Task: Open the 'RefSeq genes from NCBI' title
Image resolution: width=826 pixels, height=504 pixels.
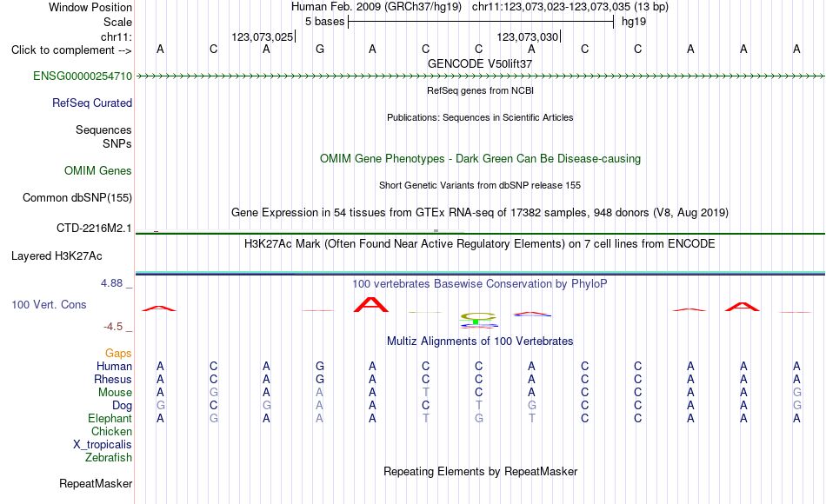Action: click(480, 90)
